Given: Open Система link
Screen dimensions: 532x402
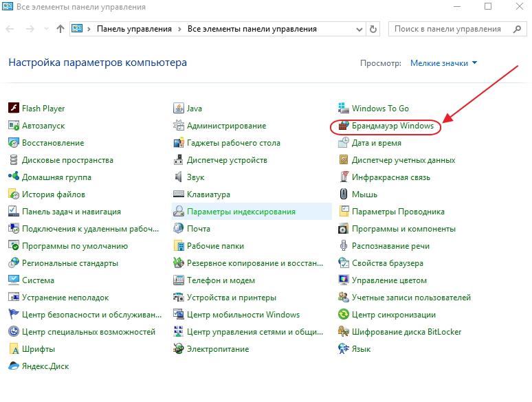Looking at the screenshot, I should point(38,280).
